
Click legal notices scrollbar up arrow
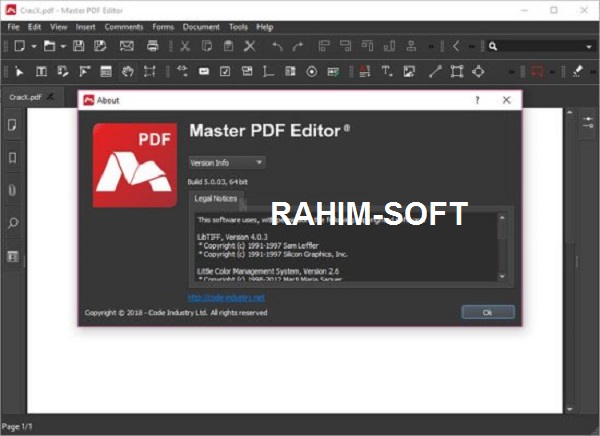(502, 217)
